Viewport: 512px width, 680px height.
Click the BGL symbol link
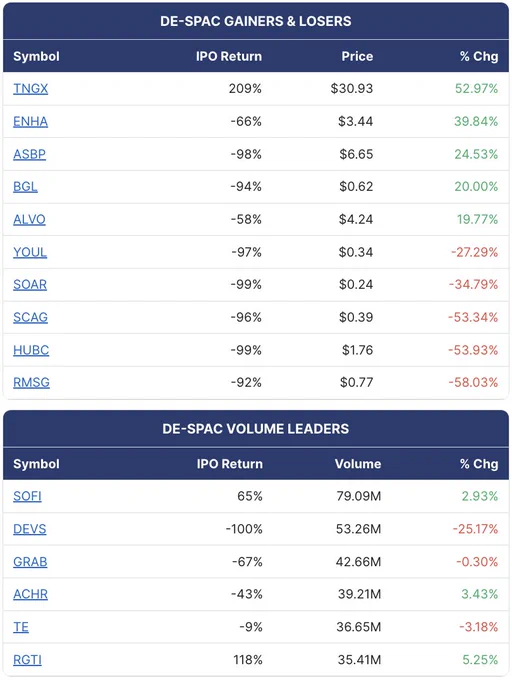point(25,186)
